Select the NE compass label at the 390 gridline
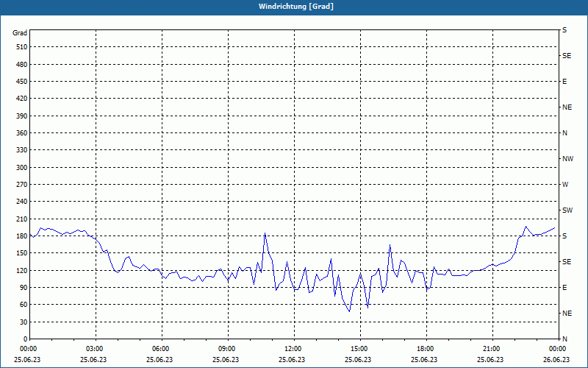 567,107
